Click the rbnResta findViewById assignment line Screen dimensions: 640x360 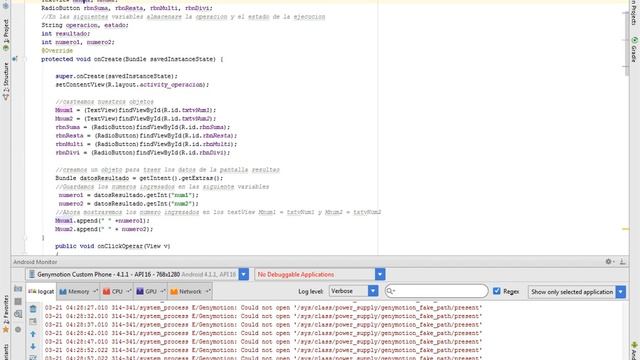(x=146, y=136)
